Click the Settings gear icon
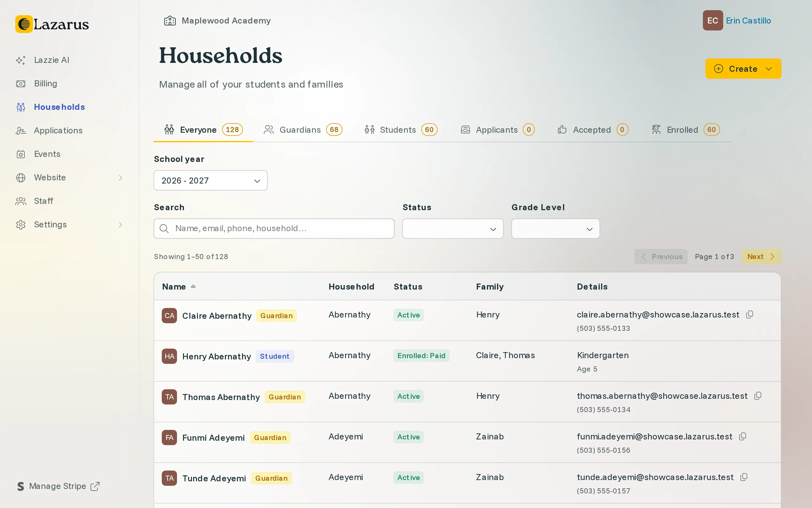Screen dimensions: 812x508 (21, 224)
